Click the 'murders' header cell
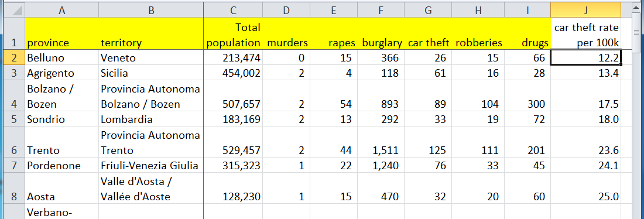The width and height of the screenshot is (644, 219). (x=286, y=34)
